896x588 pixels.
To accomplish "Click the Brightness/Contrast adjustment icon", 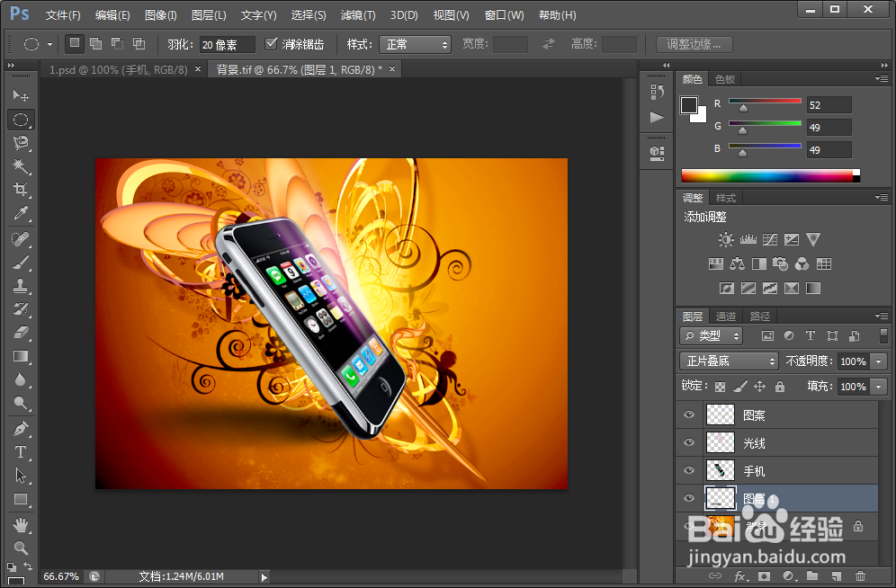I will coord(726,239).
